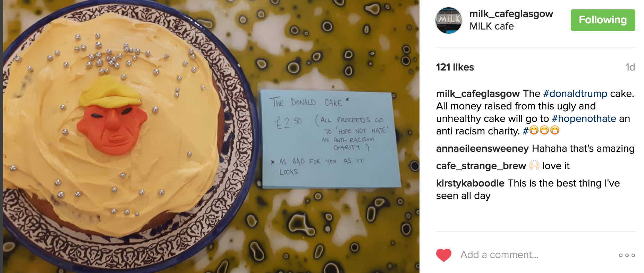Open the #hopenothate hashtag link
The image size is (644, 273).
[x=584, y=119]
